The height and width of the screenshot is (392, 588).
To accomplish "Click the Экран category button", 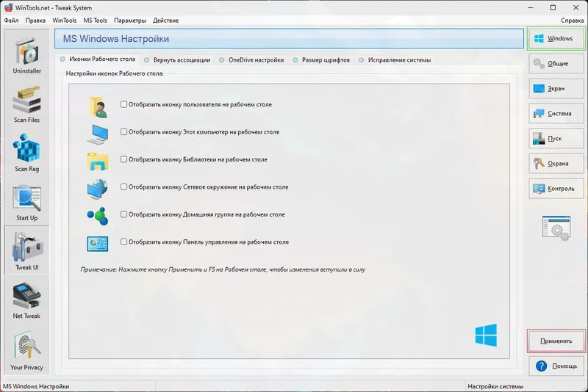I will (556, 88).
